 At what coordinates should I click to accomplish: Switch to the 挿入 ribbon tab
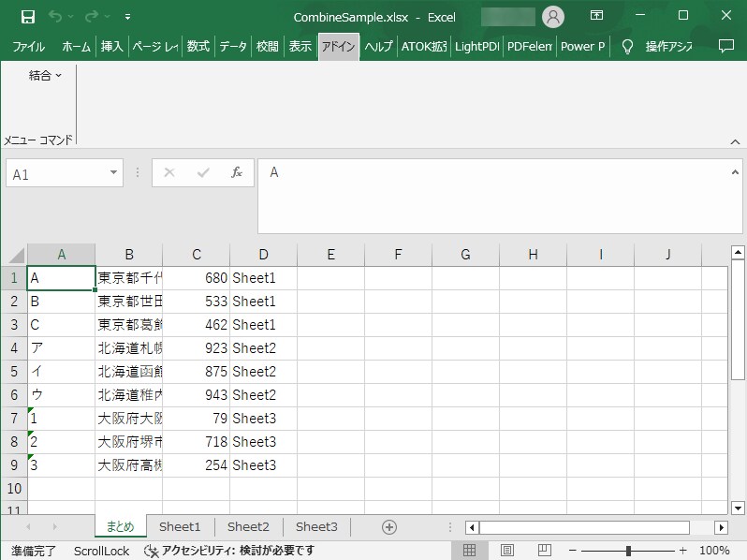tap(112, 47)
